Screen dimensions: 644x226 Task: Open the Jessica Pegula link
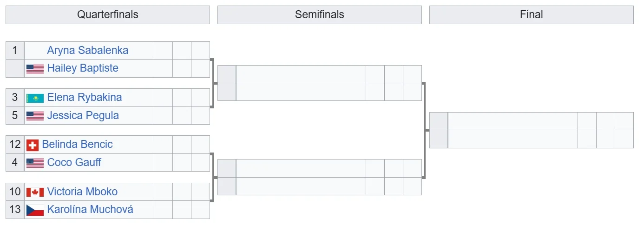pyautogui.click(x=83, y=115)
